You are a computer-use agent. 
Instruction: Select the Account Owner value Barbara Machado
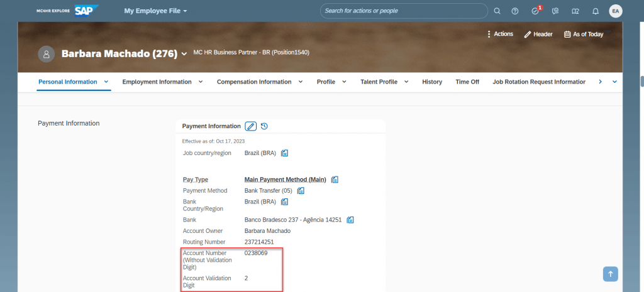click(267, 231)
